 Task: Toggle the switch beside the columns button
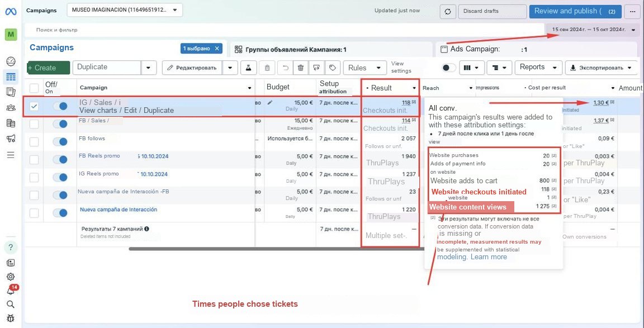point(448,68)
